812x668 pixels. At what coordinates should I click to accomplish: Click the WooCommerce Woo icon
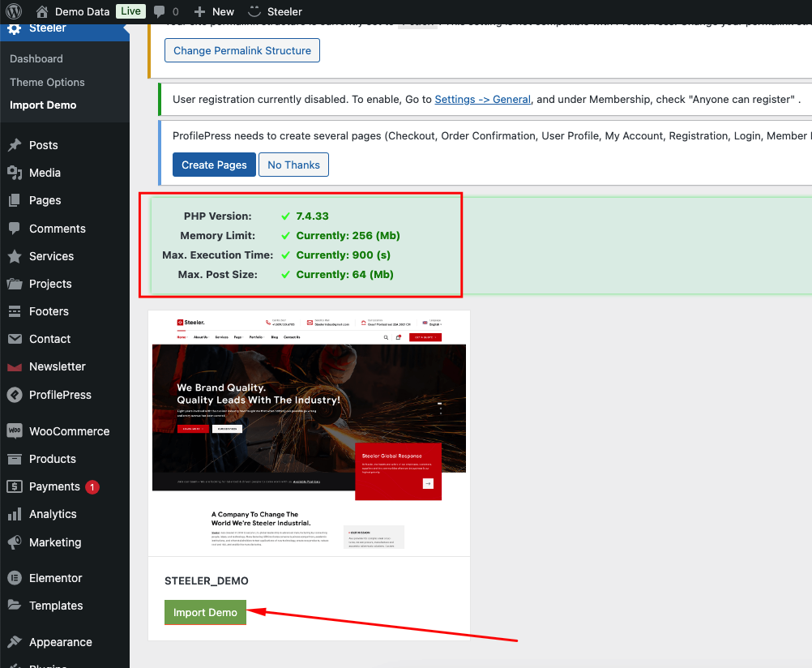click(x=15, y=430)
